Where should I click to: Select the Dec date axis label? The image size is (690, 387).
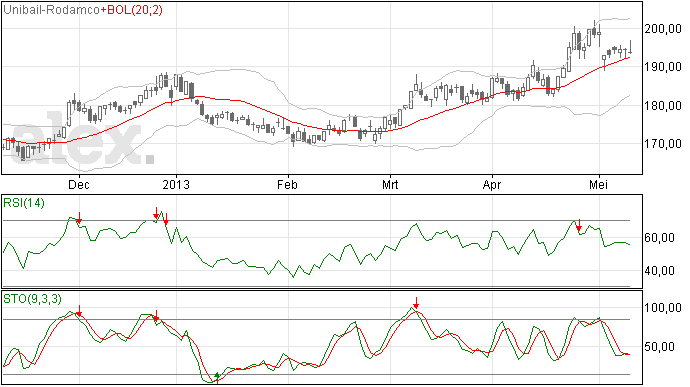click(79, 184)
